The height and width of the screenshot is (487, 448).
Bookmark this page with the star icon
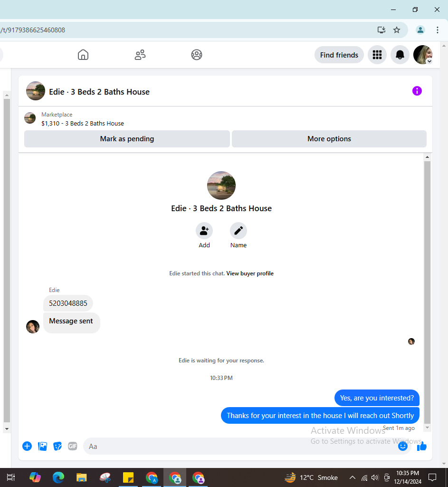(x=397, y=30)
